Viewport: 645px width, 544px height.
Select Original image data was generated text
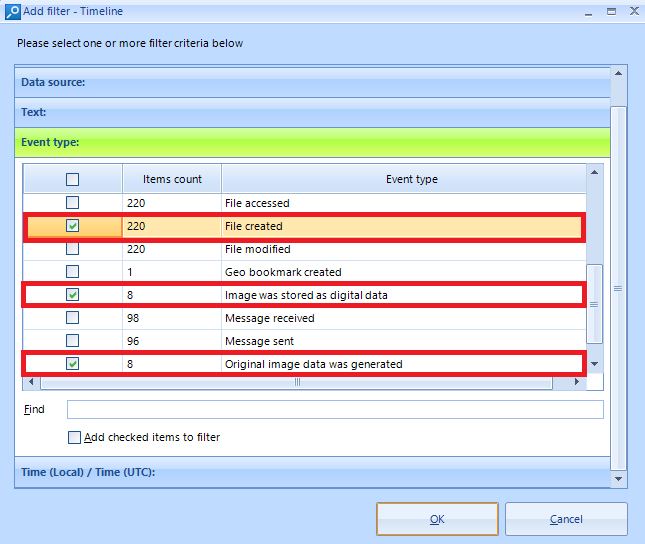tap(314, 365)
